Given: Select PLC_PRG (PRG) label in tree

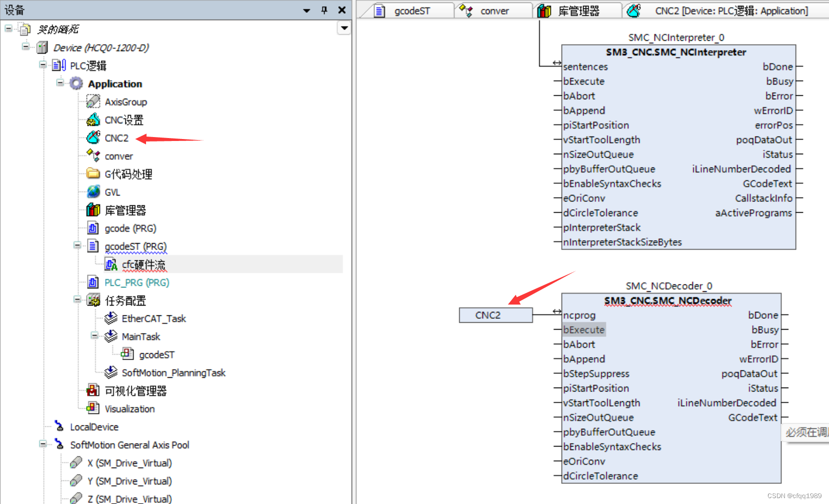Looking at the screenshot, I should [137, 282].
